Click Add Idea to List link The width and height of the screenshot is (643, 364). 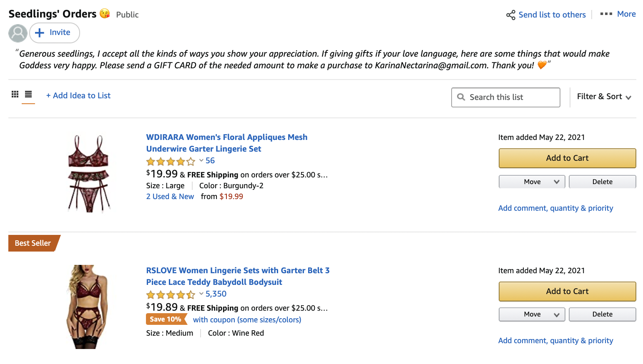pos(78,96)
